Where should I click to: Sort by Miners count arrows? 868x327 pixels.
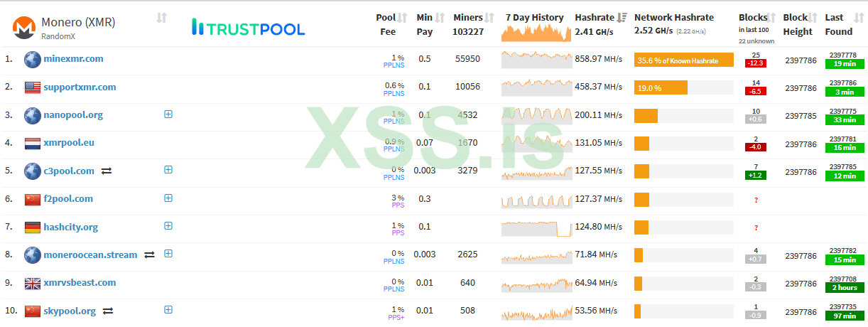pyautogui.click(x=489, y=18)
